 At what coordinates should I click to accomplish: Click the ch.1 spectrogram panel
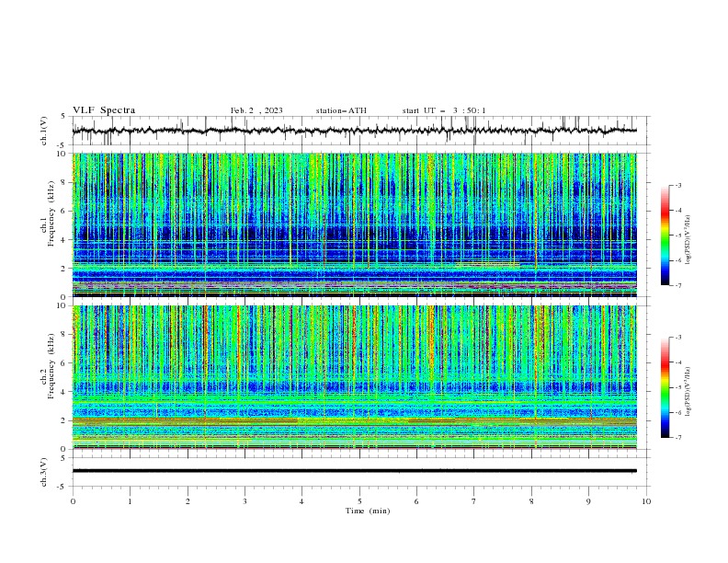pyautogui.click(x=354, y=224)
